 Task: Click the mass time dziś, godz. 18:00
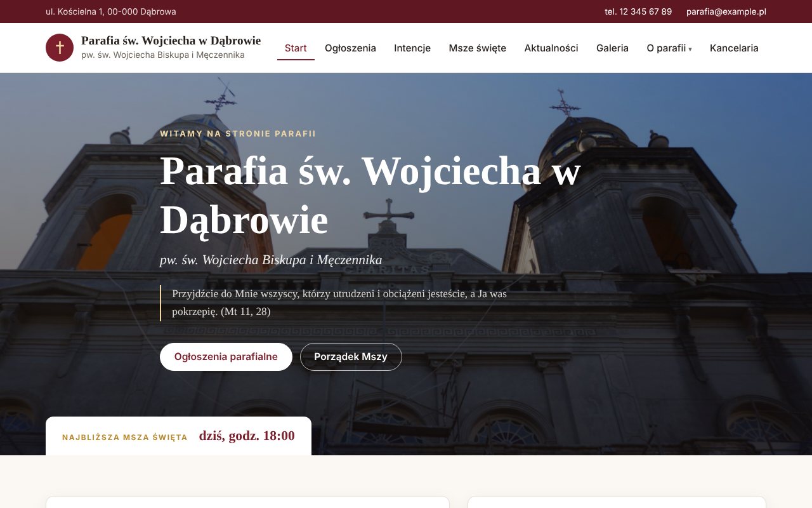pos(247,436)
